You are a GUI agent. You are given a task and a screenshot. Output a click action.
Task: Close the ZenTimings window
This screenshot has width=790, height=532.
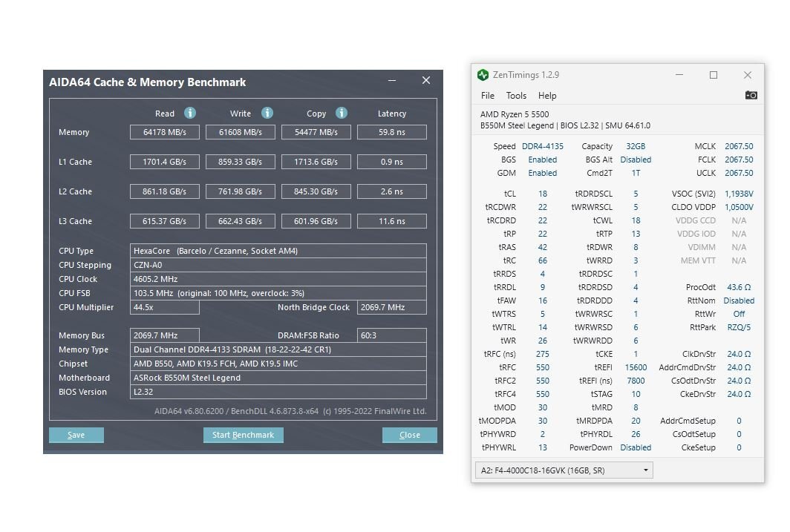pos(748,75)
